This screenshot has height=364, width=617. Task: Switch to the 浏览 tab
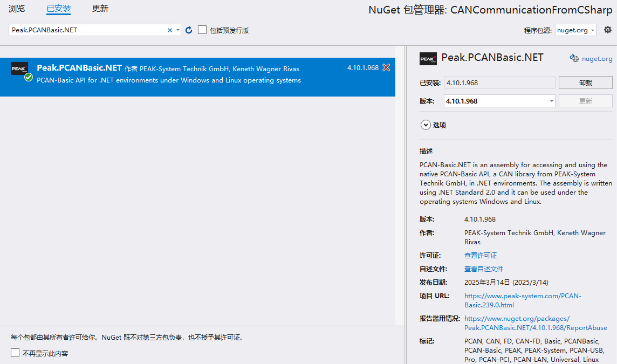17,9
